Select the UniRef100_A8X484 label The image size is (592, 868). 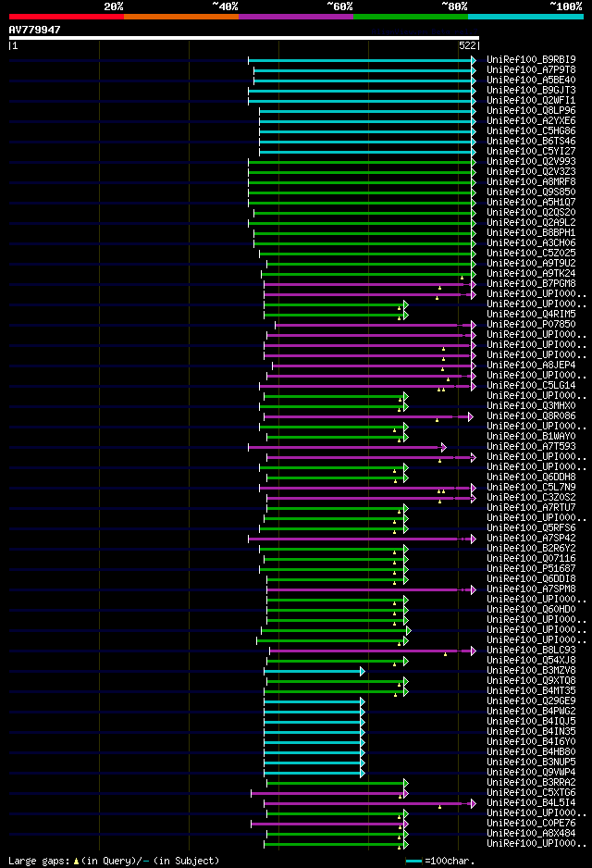(531, 834)
